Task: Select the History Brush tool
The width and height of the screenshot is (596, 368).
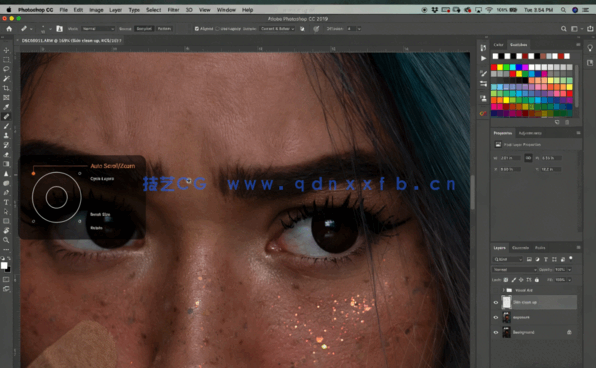Action: tap(6, 145)
